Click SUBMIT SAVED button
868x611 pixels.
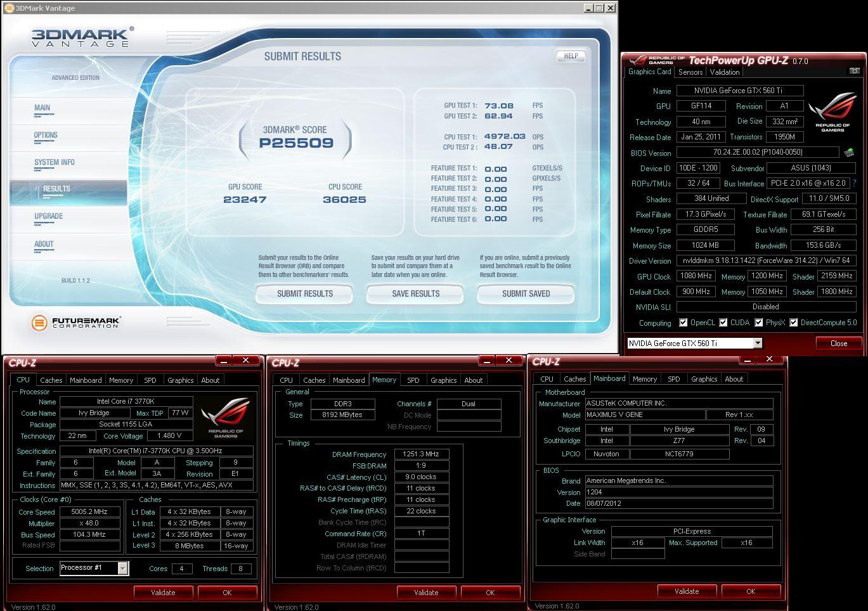[526, 293]
